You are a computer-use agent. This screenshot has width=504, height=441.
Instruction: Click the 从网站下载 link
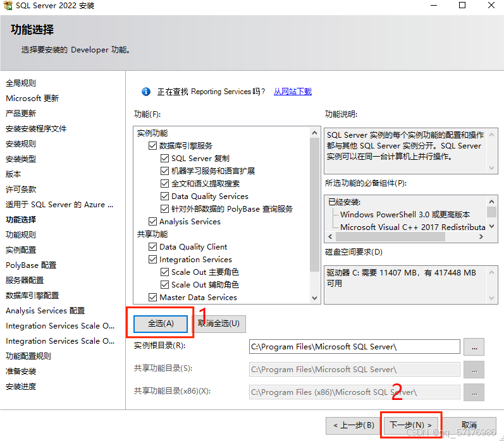click(293, 92)
